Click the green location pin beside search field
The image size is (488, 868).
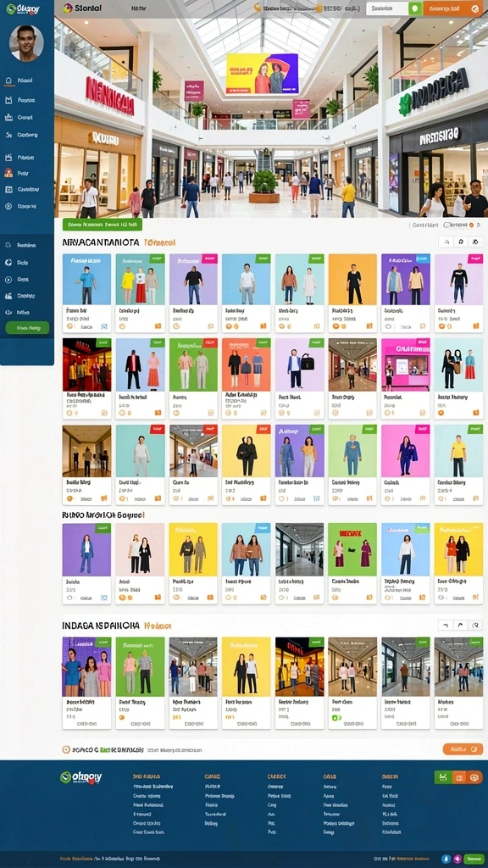tap(415, 8)
